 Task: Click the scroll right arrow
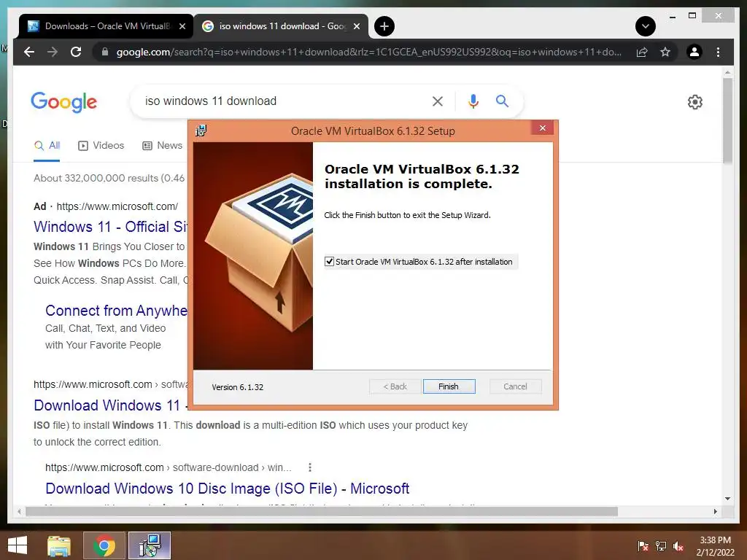point(716,511)
